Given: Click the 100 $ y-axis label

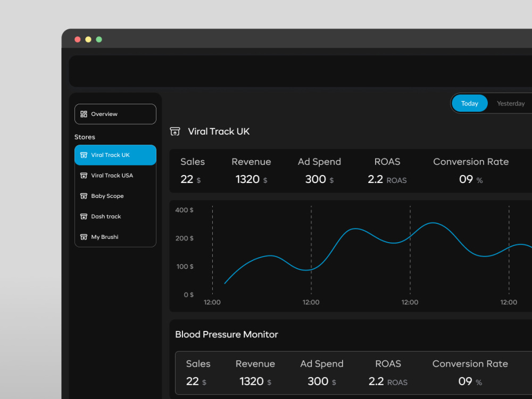Looking at the screenshot, I should point(185,267).
